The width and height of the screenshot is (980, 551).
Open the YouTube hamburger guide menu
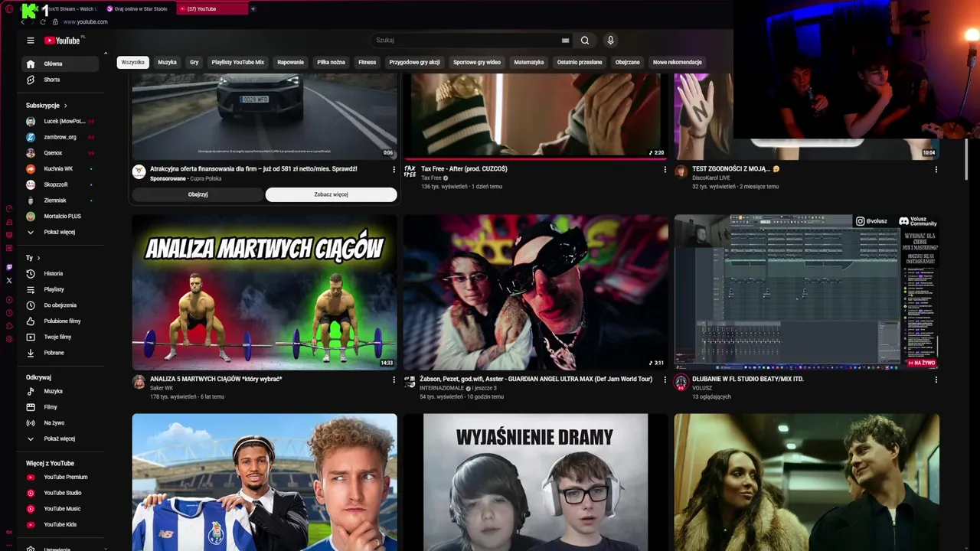click(x=31, y=41)
